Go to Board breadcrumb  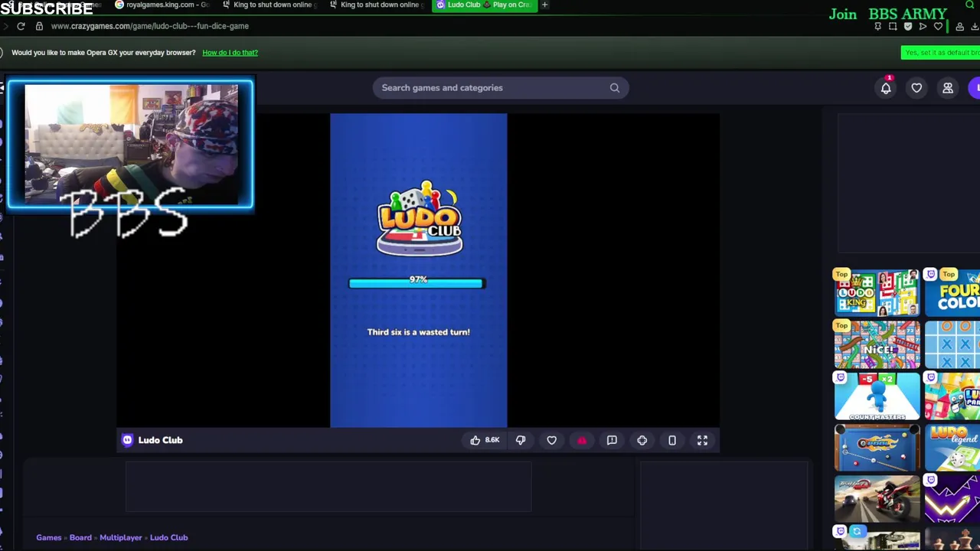pos(80,537)
